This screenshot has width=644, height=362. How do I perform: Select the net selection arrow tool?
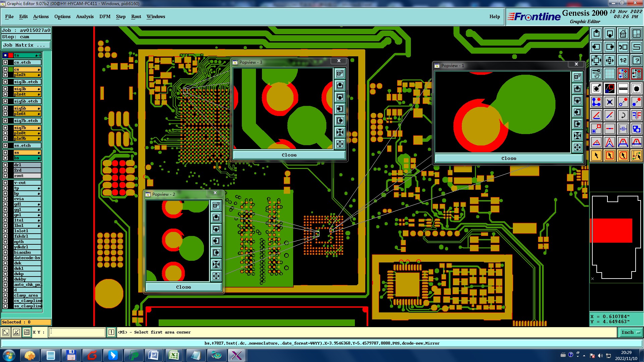[636, 156]
